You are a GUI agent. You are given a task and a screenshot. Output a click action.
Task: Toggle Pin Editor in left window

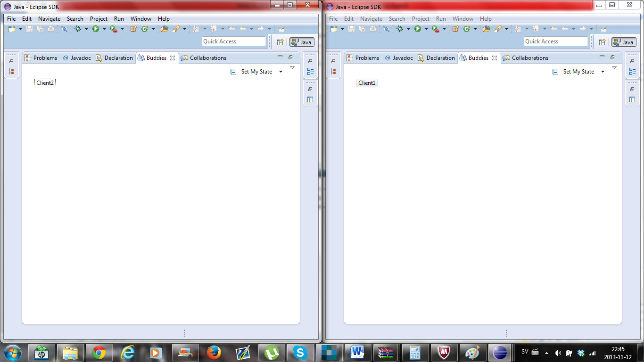(x=281, y=29)
